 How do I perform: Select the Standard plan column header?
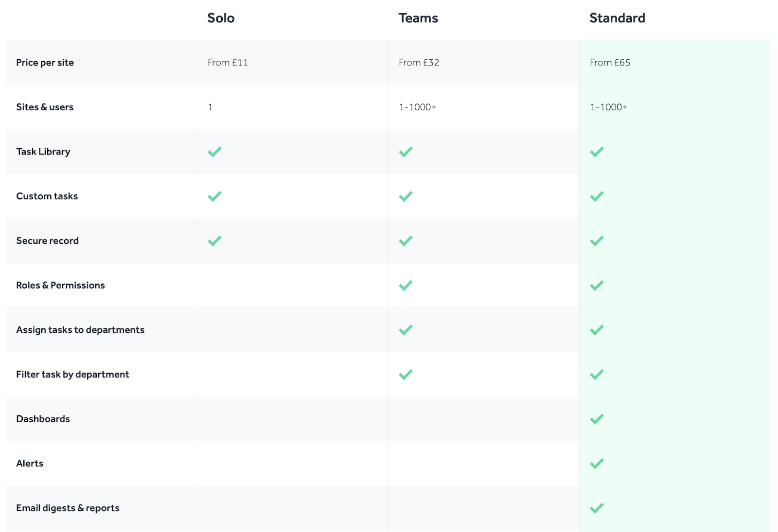pos(617,18)
